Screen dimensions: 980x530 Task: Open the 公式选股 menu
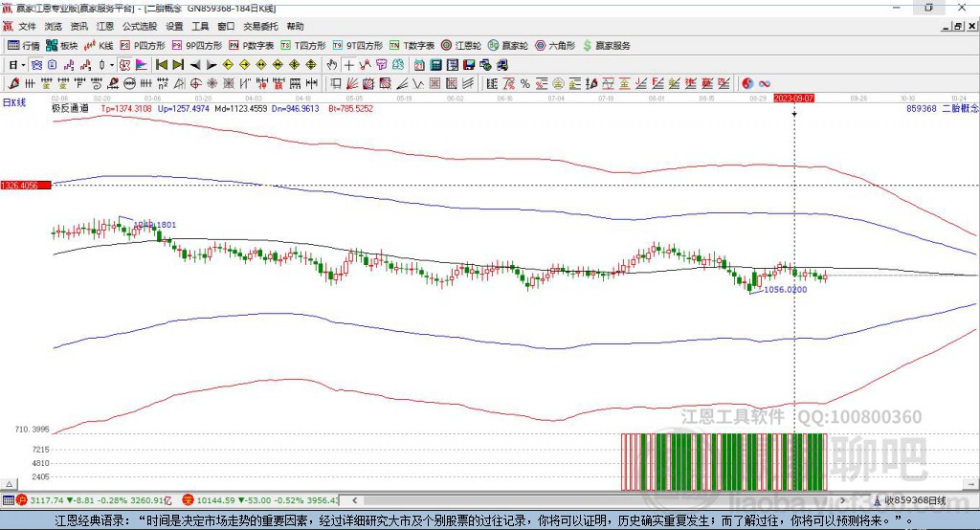tap(140, 27)
